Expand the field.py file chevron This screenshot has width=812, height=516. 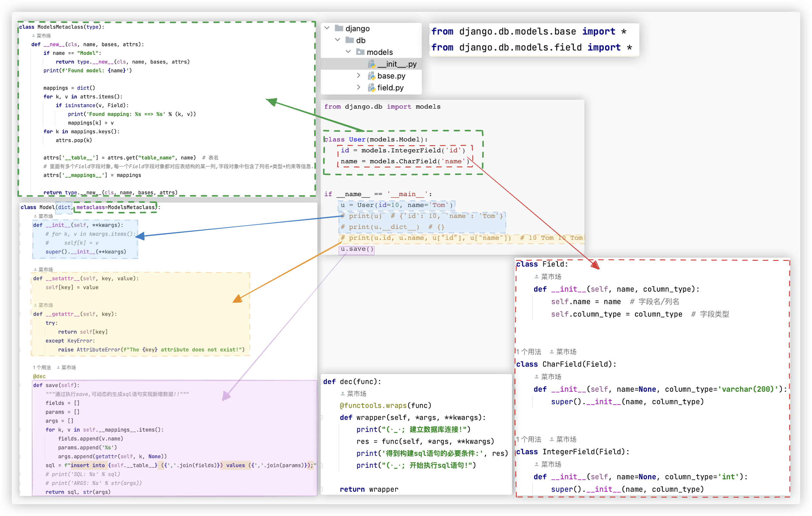pos(359,87)
